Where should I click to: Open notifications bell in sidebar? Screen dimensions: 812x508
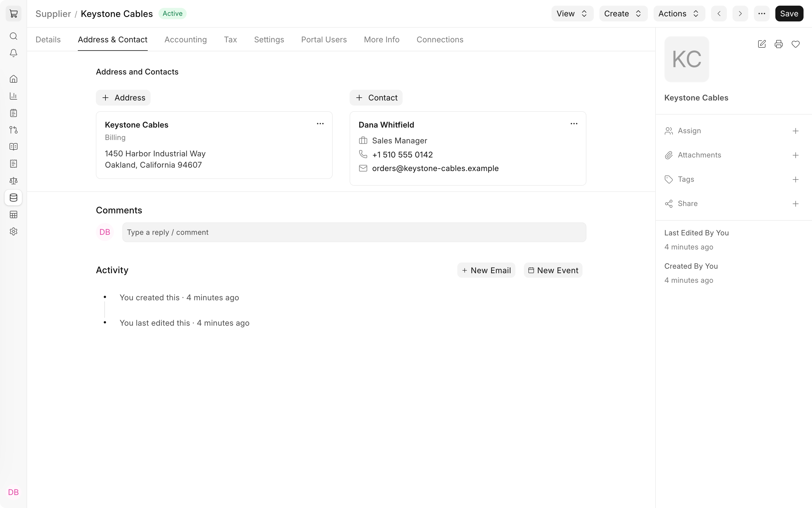coord(14,53)
